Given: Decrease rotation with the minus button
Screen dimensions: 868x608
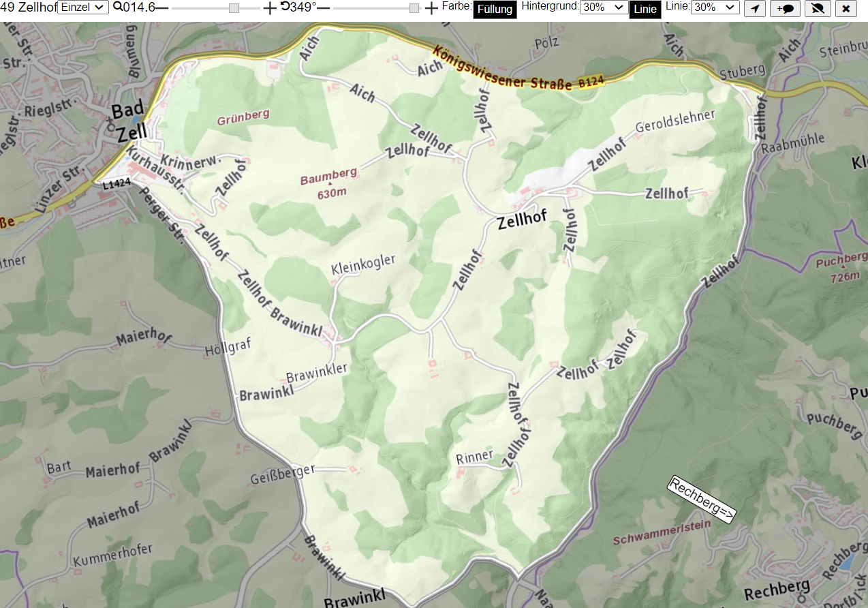Looking at the screenshot, I should pos(324,7).
